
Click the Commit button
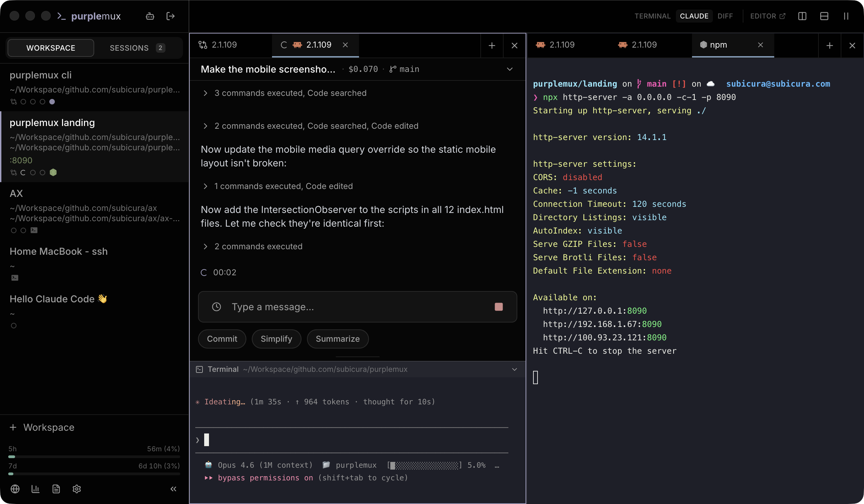[222, 339]
